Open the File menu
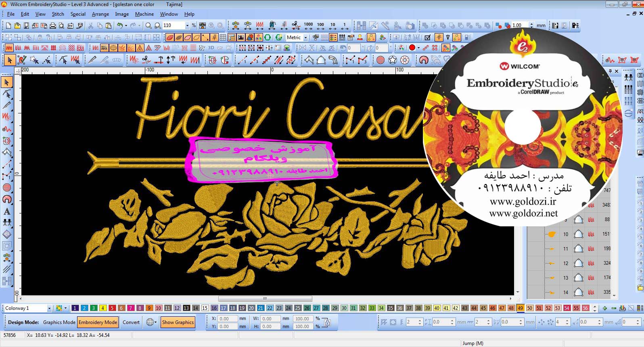Image resolution: width=644 pixels, height=347 pixels. tap(10, 14)
